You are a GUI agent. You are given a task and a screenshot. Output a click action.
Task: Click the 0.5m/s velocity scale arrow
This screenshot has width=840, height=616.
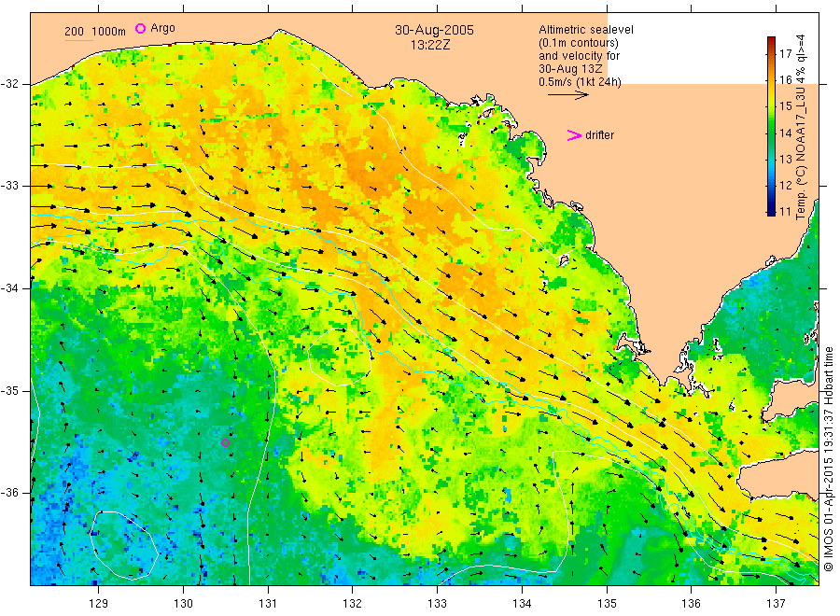coord(567,95)
